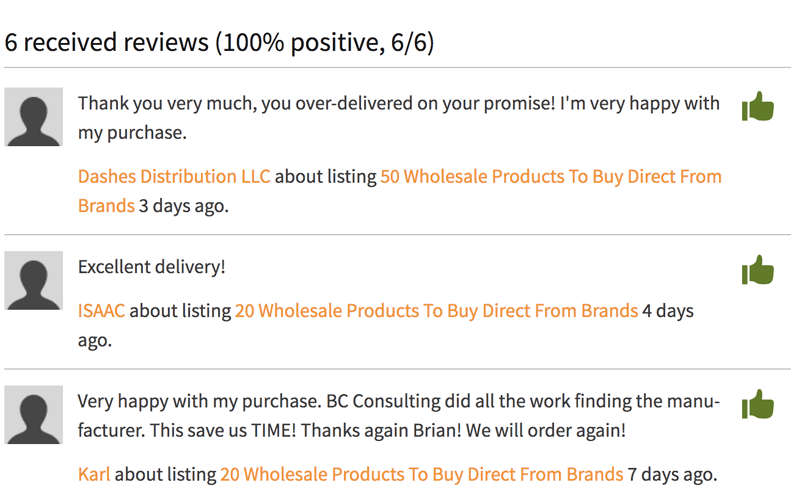
Task: Open Dashes Distribution LLC profile link
Action: tap(174, 177)
